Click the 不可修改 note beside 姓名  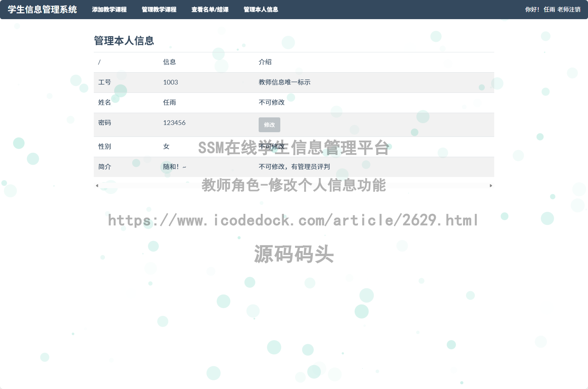click(x=271, y=102)
